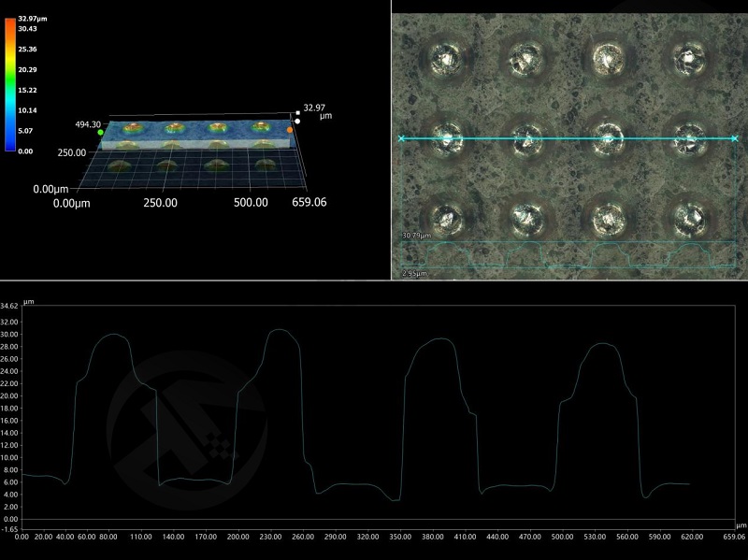This screenshot has height=560, width=748.
Task: Click the 0.00 minimum label on color scale
Action: click(25, 151)
